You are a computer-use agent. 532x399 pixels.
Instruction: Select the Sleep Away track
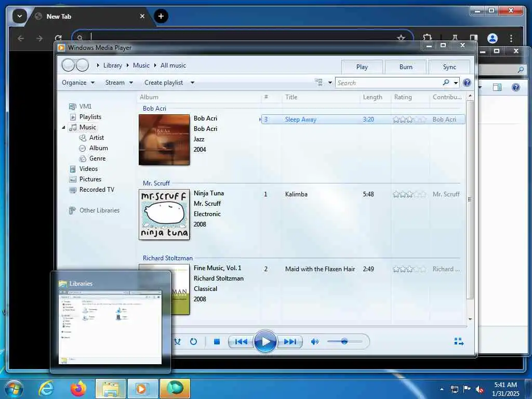pyautogui.click(x=363, y=119)
